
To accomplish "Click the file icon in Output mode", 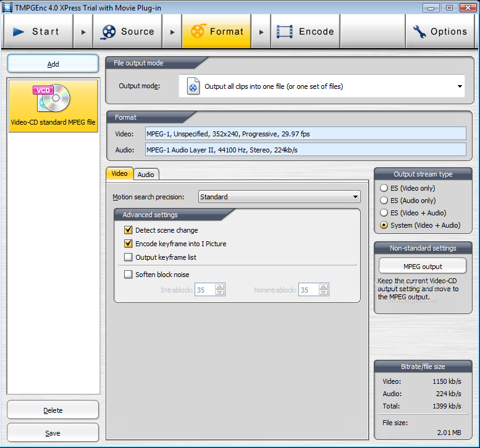I will coord(193,86).
